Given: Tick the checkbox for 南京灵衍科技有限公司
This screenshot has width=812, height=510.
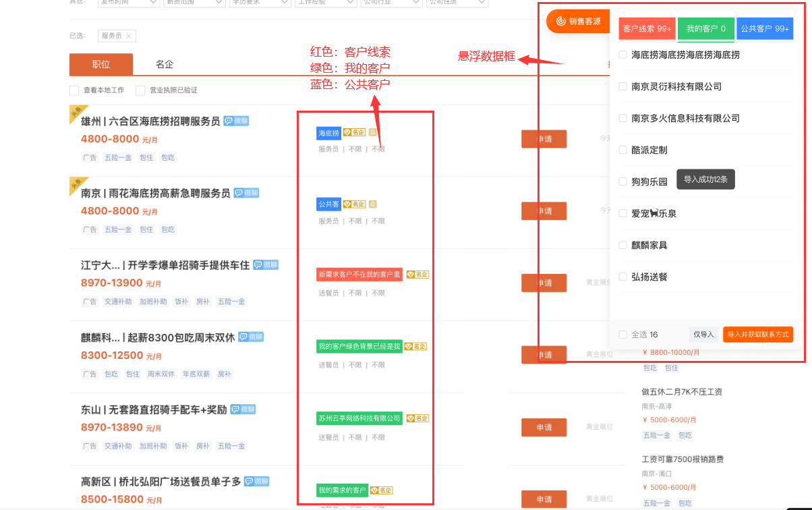Looking at the screenshot, I should click(x=623, y=86).
